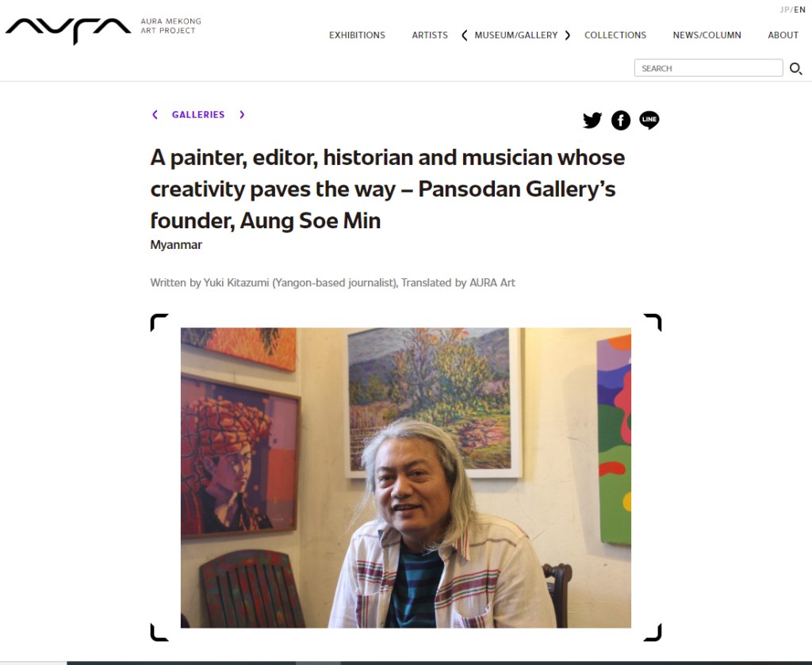Open the Exhibitions menu

pyautogui.click(x=357, y=35)
